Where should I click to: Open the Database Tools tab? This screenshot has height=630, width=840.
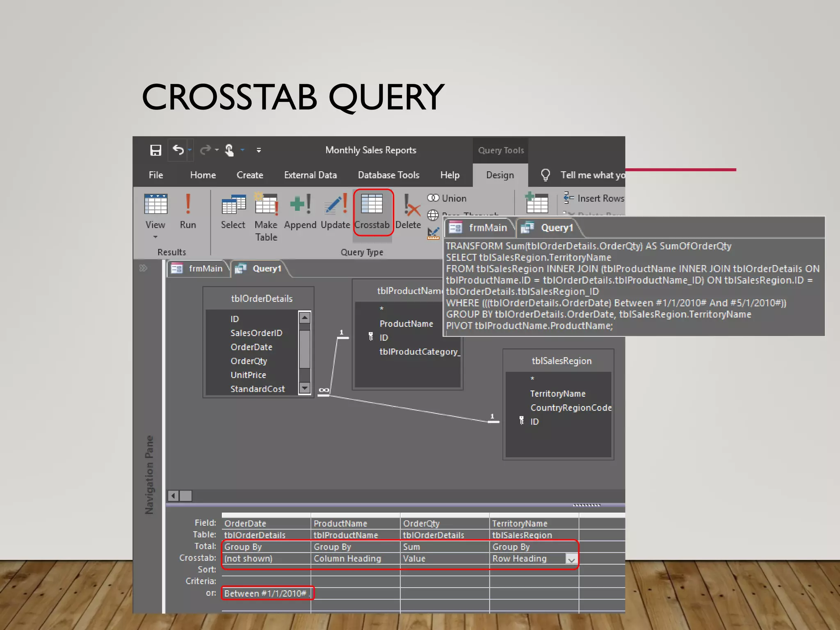(388, 175)
